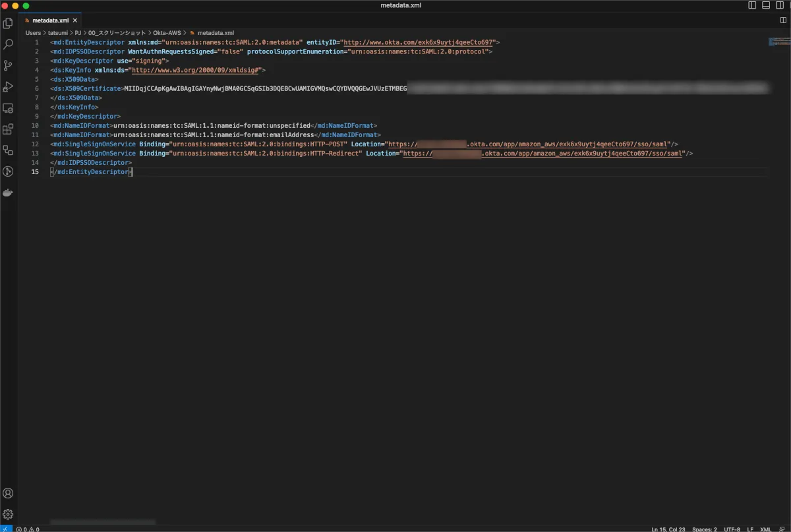The width and height of the screenshot is (791, 532).
Task: Change indentation via Spaces: 2
Action: [x=704, y=529]
